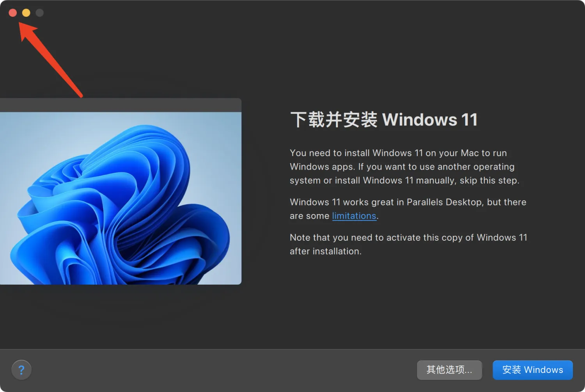Click the 安装 Windows button
The image size is (585, 392).
[x=533, y=370]
